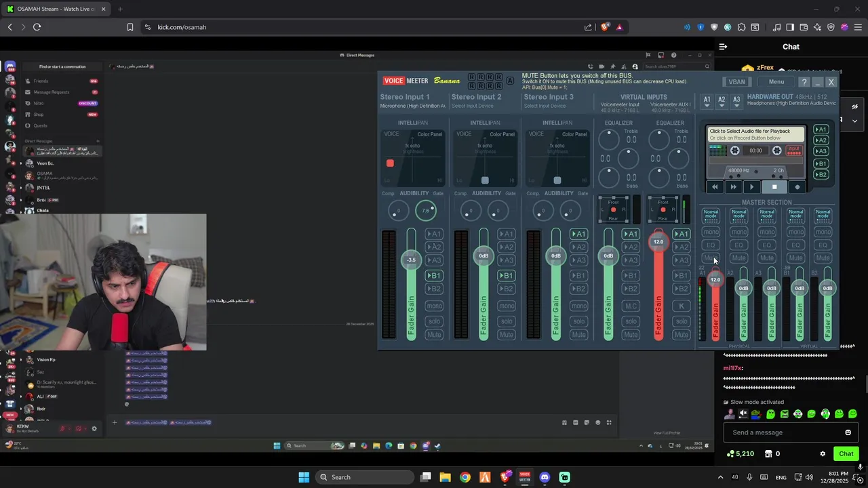Collapse Kick chat panel with arrow icon
This screenshot has height=488, width=868.
723,47
